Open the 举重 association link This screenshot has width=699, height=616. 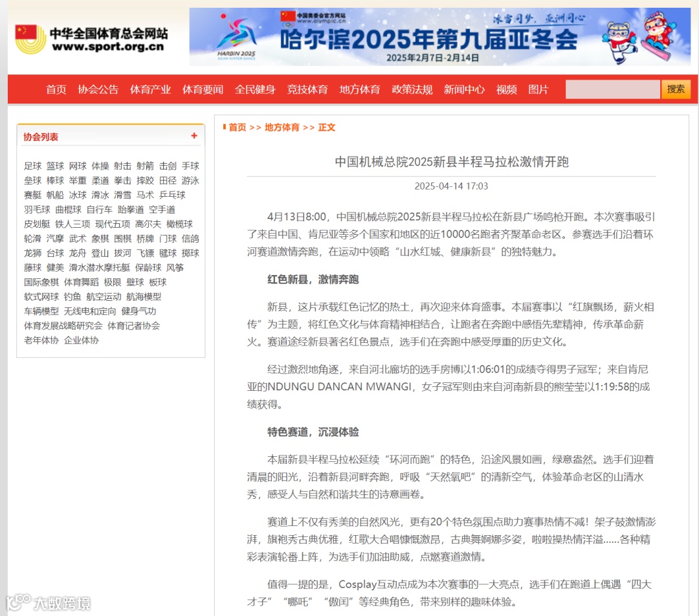[x=78, y=181]
